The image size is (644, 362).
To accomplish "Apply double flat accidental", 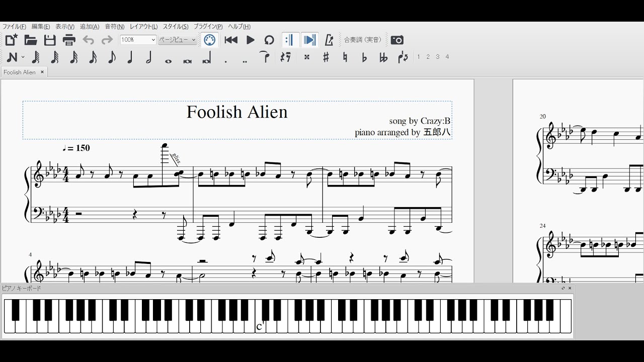I will click(x=383, y=57).
